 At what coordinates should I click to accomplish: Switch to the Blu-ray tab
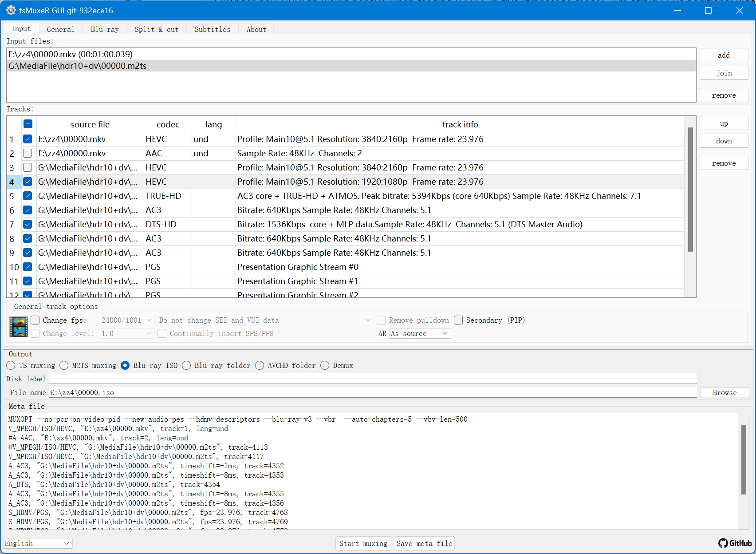click(105, 29)
